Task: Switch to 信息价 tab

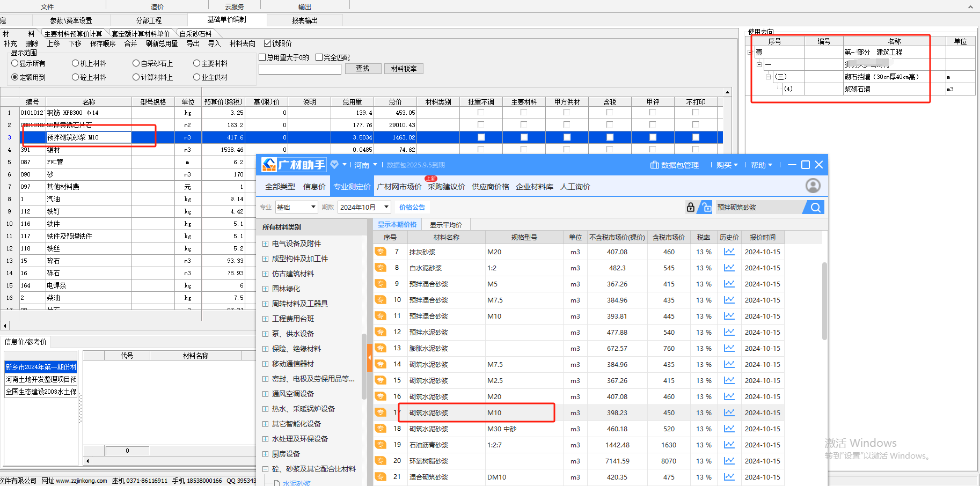Action: [315, 187]
